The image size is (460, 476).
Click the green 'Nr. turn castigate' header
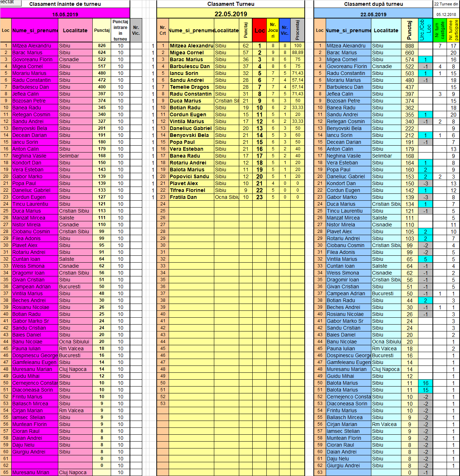coord(440,30)
